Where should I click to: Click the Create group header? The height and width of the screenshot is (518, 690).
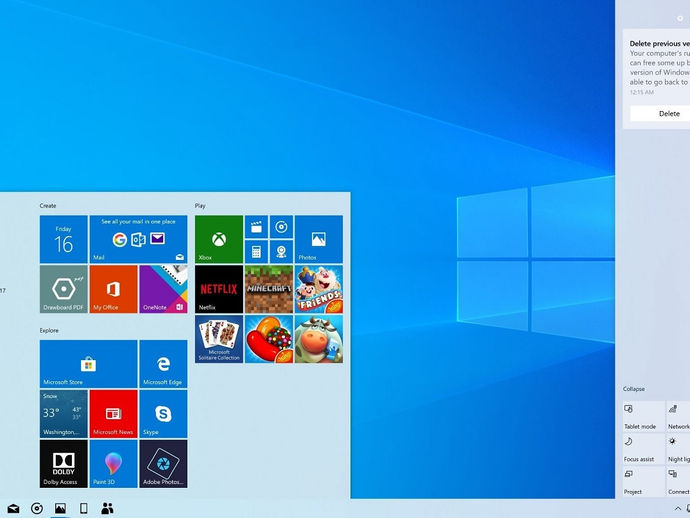coord(48,206)
